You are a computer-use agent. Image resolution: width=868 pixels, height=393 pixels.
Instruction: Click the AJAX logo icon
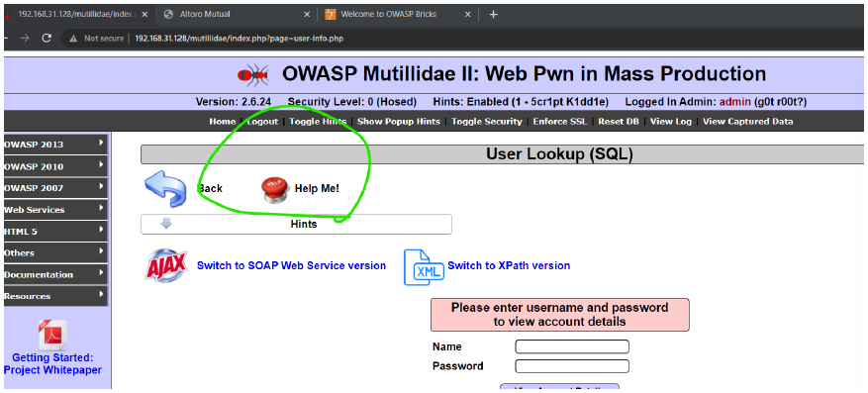point(166,266)
